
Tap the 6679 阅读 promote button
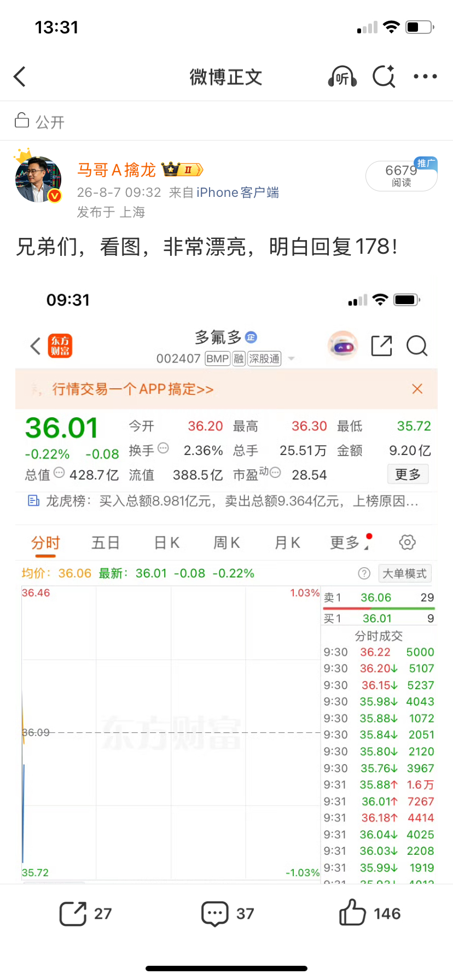pos(402,176)
